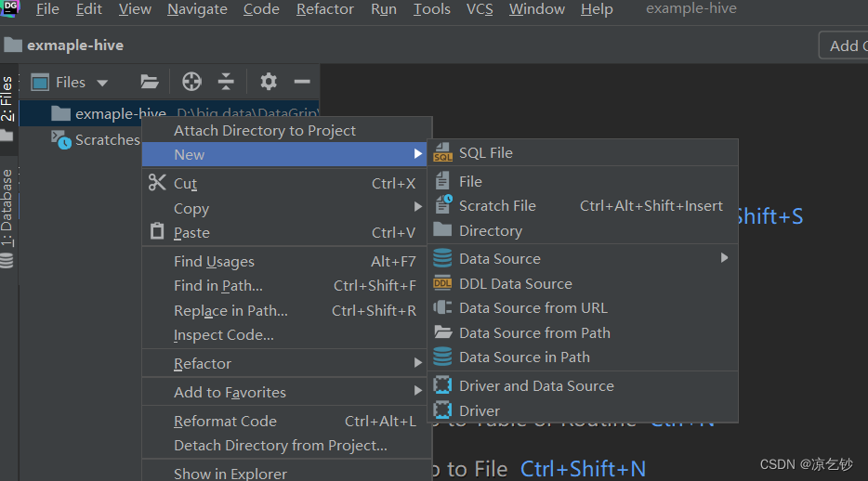The image size is (868, 481).
Task: Click the exmaple-hive breadcrumb
Action: (64, 45)
